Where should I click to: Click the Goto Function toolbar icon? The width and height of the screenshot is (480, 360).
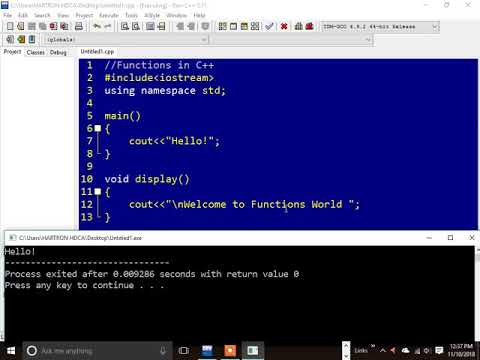pyautogui.click(x=150, y=26)
